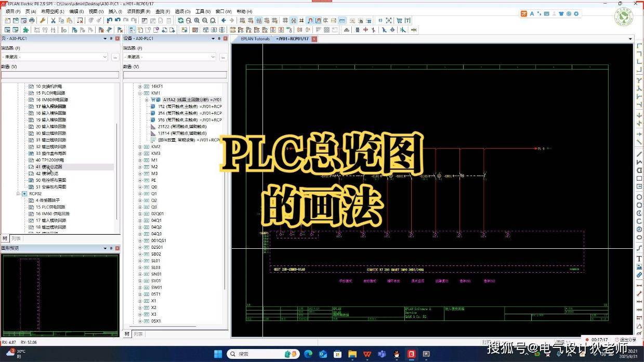Screen dimensions: 644x362
Task: Select page 41 模块总览图 in tree
Action: coord(49,167)
